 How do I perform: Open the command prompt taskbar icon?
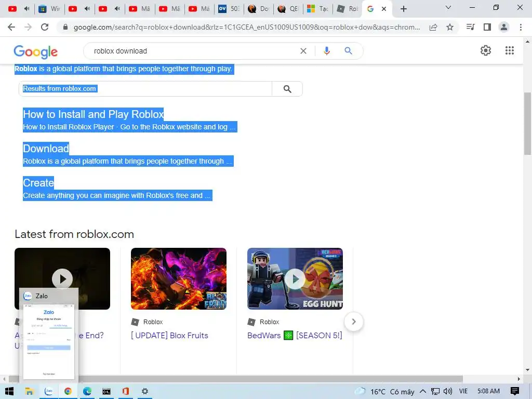[x=106, y=391]
